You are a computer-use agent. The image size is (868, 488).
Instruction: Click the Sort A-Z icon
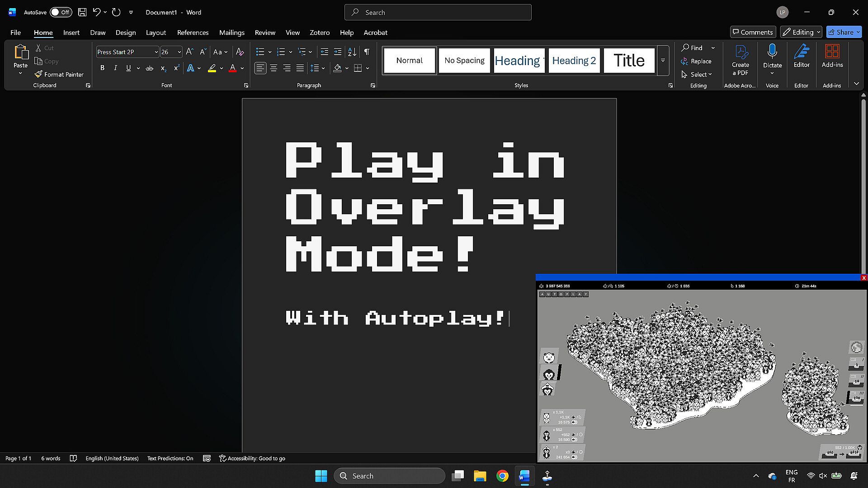pos(352,52)
